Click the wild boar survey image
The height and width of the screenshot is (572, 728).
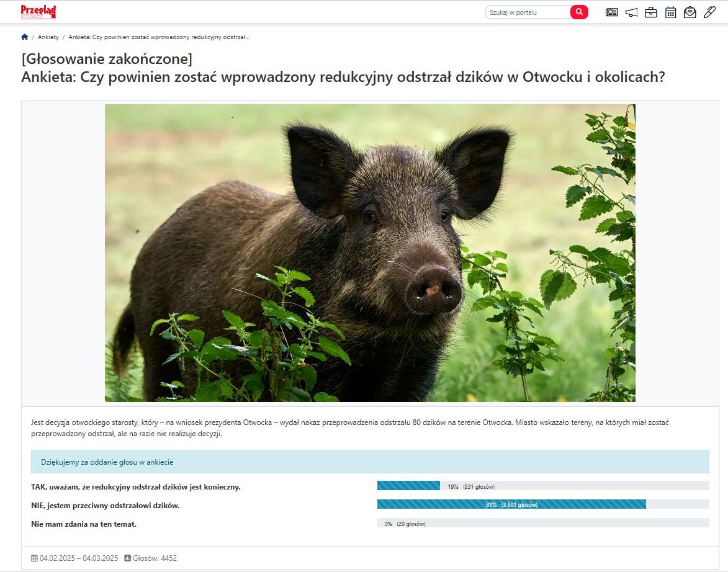pos(370,253)
